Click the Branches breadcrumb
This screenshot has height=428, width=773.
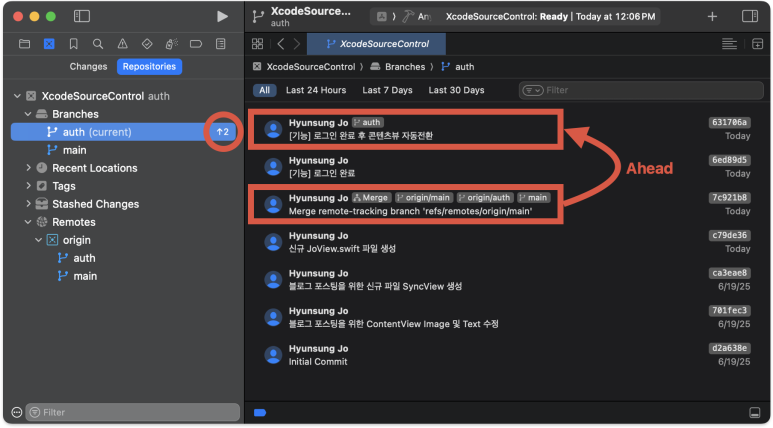pyautogui.click(x=405, y=67)
